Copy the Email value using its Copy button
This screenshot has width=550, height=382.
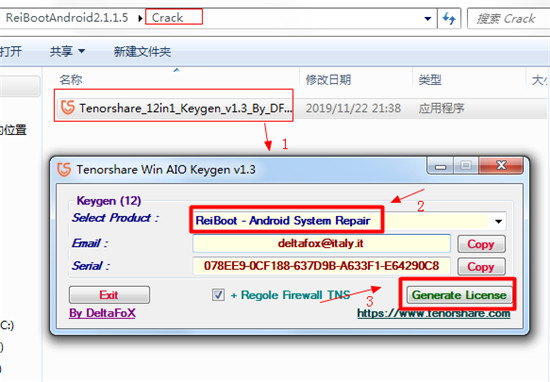point(481,244)
